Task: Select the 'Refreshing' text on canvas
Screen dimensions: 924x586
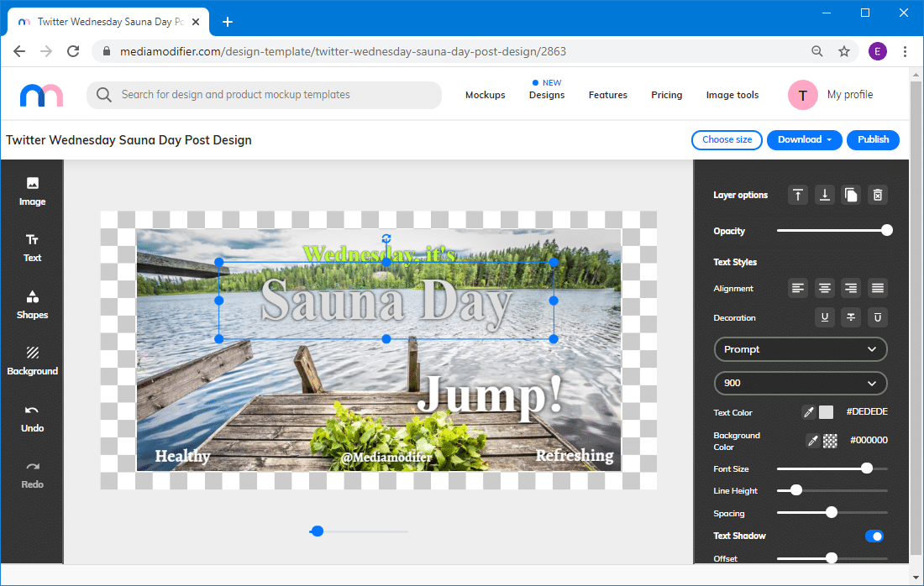Action: coord(575,455)
